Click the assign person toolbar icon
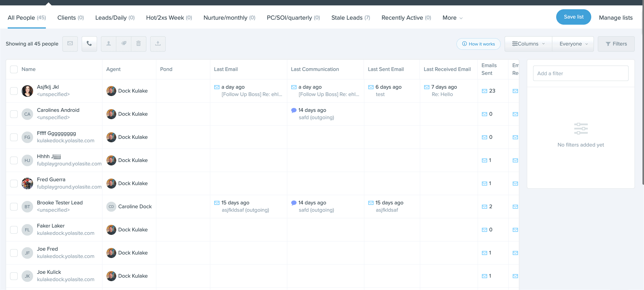644x290 pixels. [x=109, y=44]
